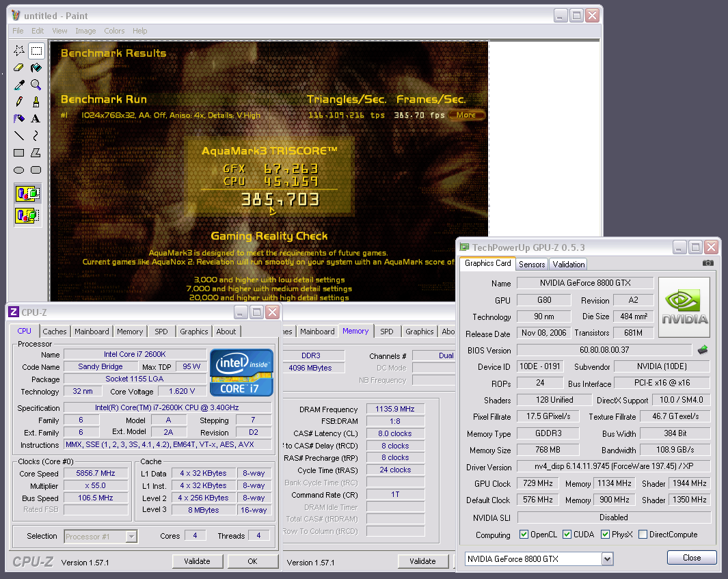Click the GPU name field showing GeForce 8800 GTX
This screenshot has height=579, width=728.
(x=585, y=283)
